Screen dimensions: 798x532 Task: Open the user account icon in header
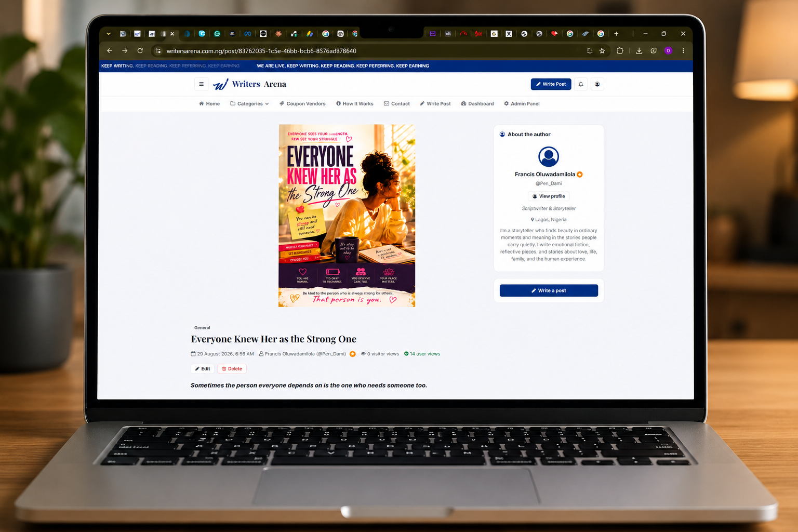point(597,84)
